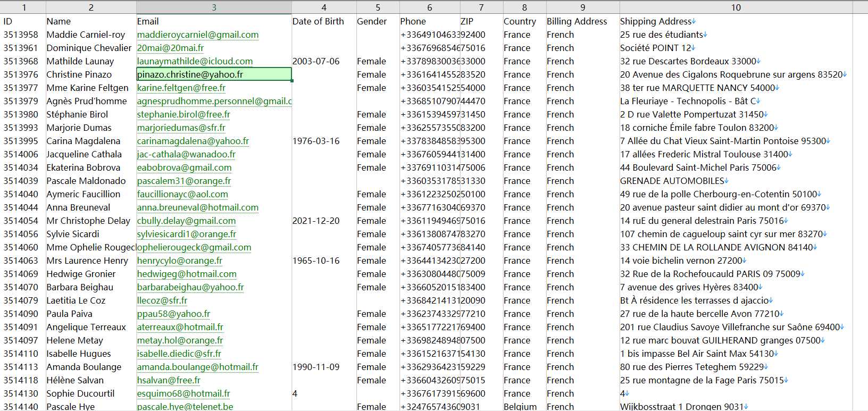Open carinamagdalena@yahoo.fr link
868x411 pixels.
click(193, 141)
